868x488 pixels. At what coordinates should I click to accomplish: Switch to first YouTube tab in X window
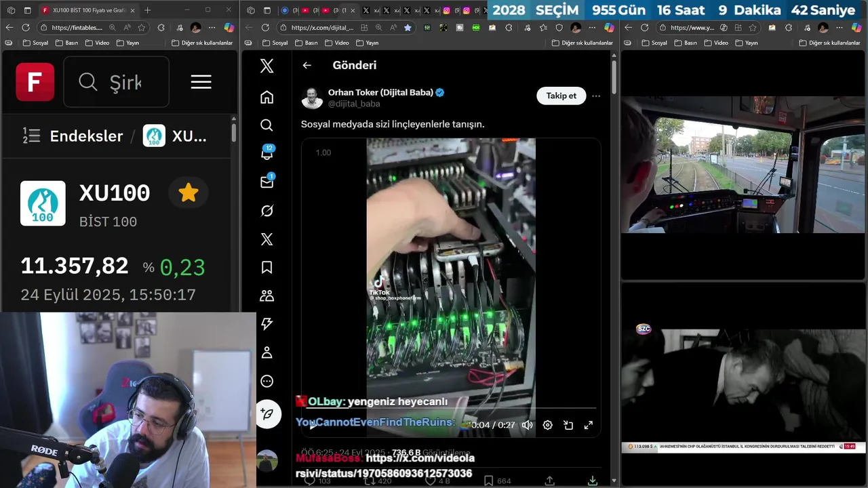point(304,10)
